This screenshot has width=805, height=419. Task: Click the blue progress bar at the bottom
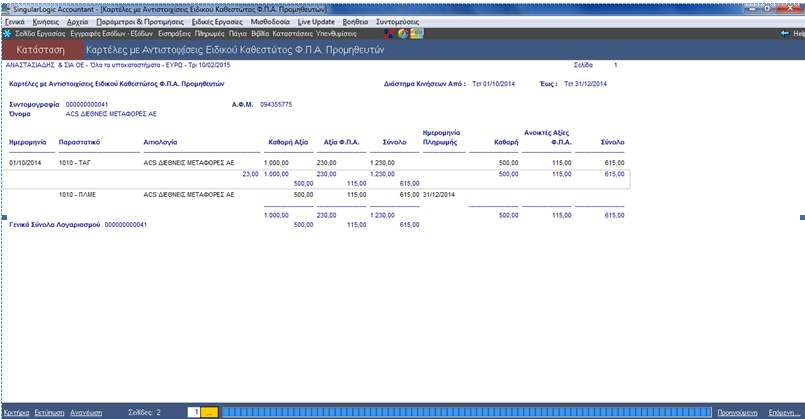click(467, 412)
